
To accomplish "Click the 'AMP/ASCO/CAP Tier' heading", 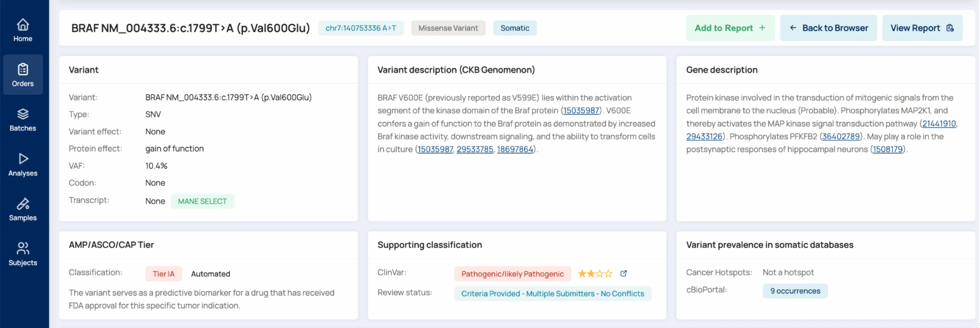I will pyautogui.click(x=111, y=245).
